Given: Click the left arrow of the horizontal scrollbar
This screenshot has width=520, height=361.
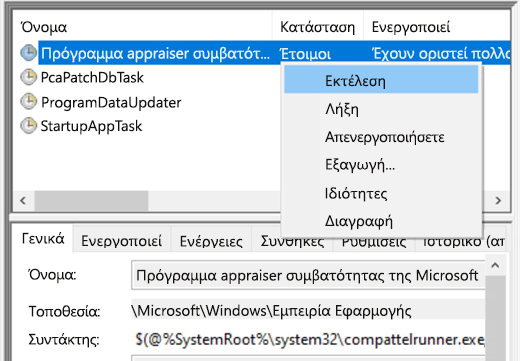Looking at the screenshot, I should [23, 201].
